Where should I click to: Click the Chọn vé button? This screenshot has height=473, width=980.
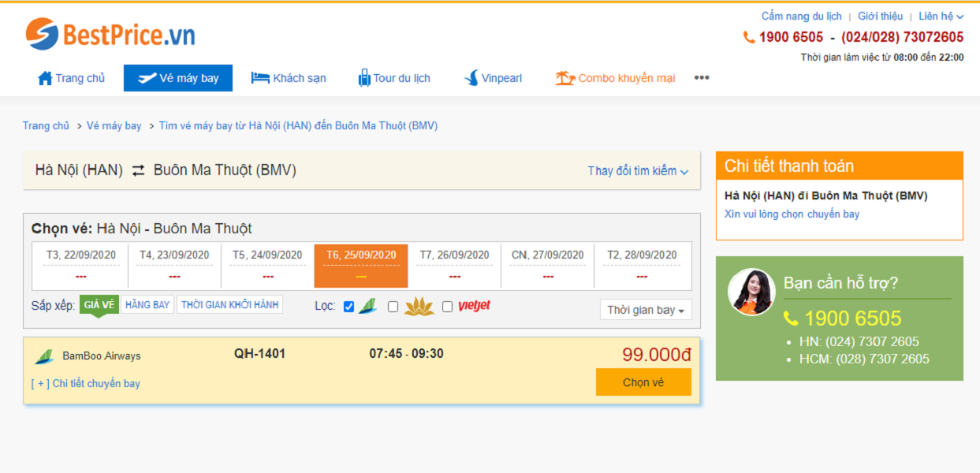coord(643,382)
